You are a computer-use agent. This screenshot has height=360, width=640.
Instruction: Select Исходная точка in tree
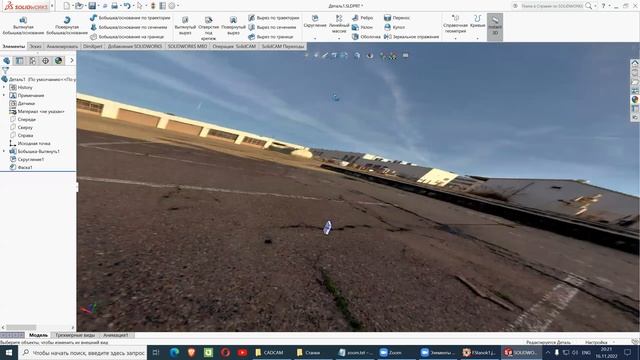(30, 143)
